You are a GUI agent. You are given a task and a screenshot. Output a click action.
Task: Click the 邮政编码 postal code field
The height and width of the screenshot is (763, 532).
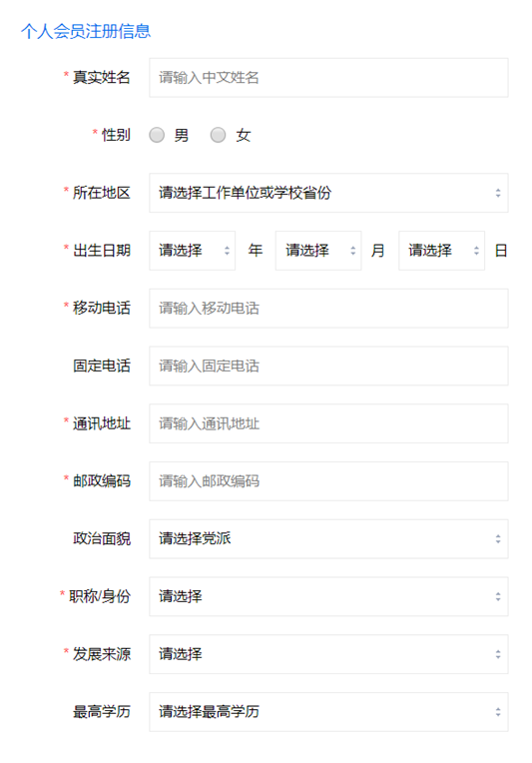(x=328, y=481)
